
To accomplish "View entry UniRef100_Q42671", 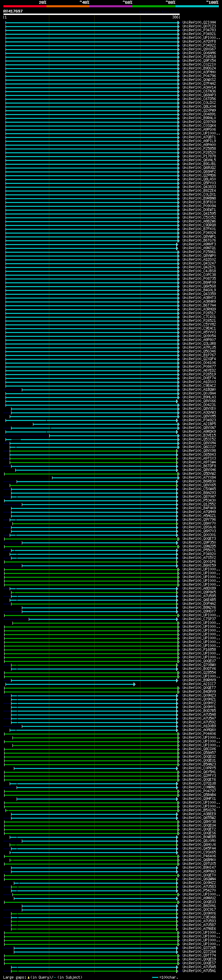I will [x=199, y=267].
